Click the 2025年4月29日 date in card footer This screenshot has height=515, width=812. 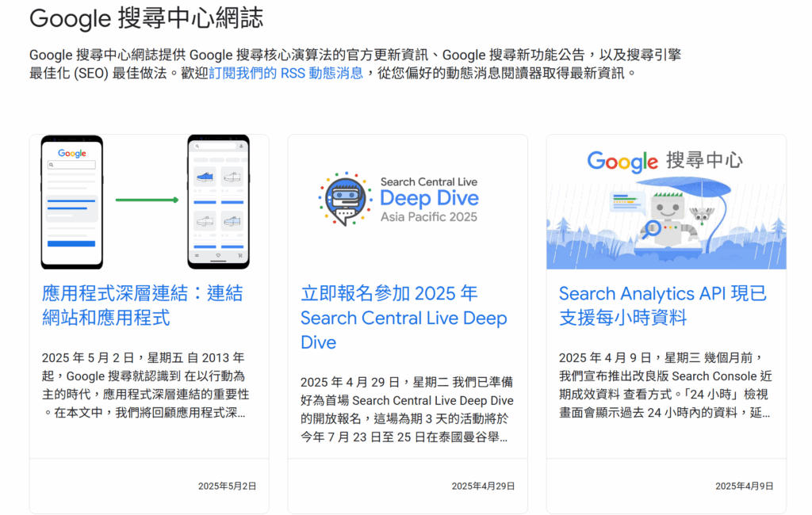click(483, 486)
